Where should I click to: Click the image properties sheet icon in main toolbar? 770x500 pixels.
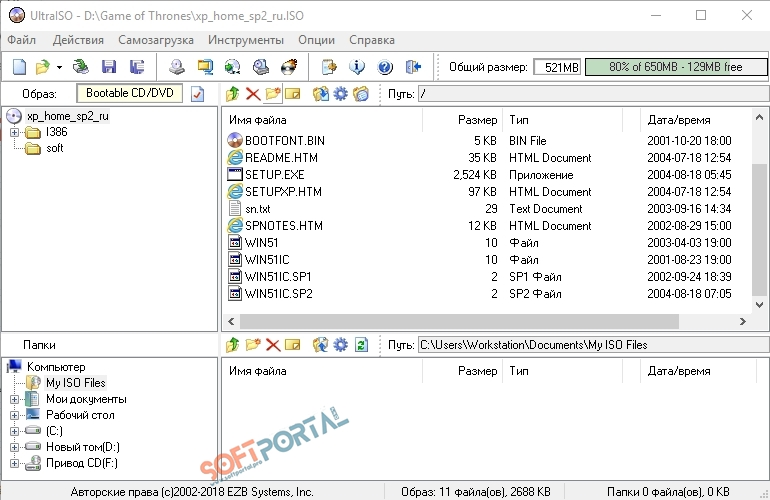(x=329, y=67)
